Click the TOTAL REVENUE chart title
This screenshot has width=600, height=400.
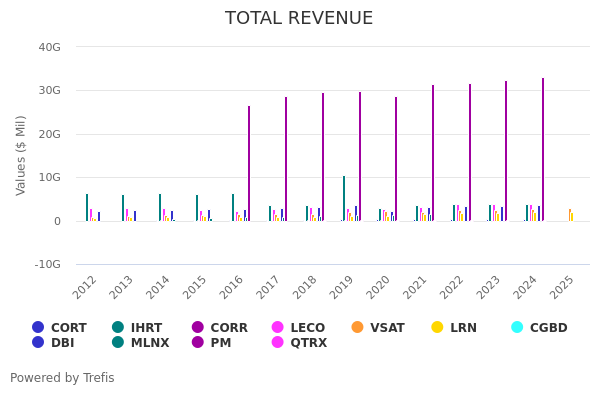click(299, 19)
